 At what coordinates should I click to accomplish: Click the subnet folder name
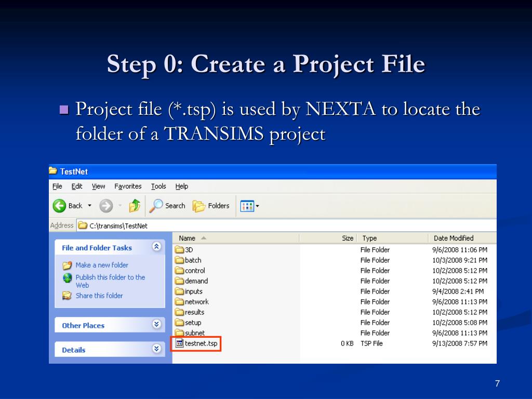(x=195, y=333)
